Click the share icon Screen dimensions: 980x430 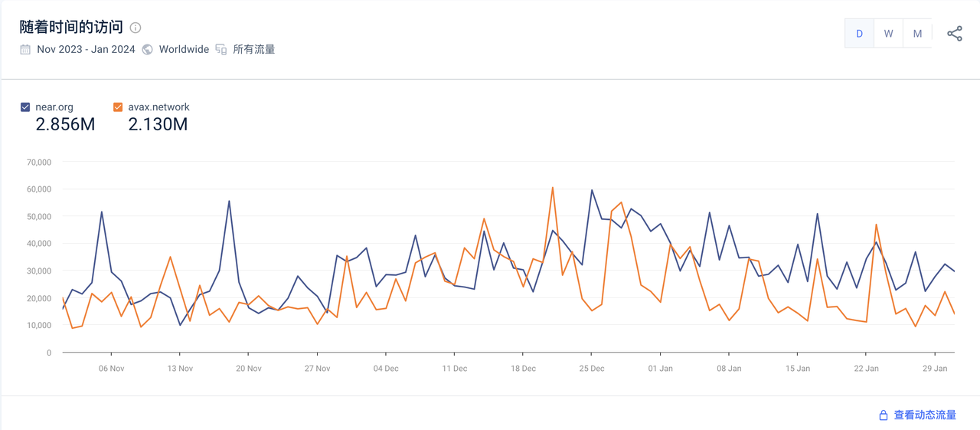pyautogui.click(x=955, y=34)
